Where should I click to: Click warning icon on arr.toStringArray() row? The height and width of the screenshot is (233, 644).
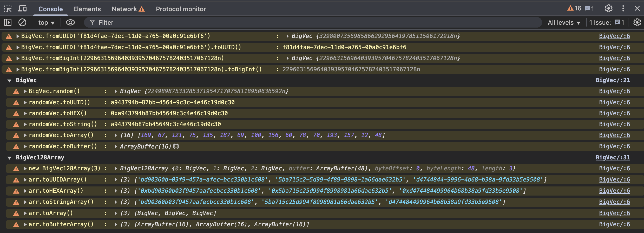pos(16,202)
